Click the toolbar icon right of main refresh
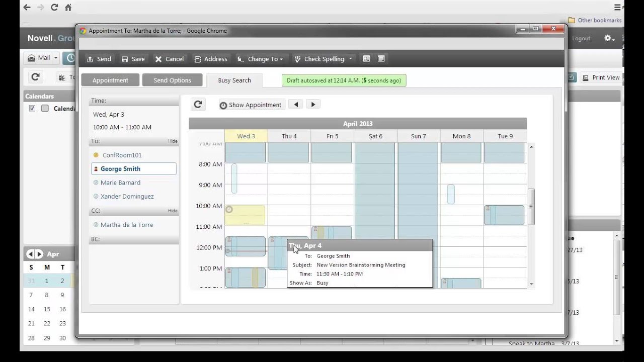 [62, 77]
